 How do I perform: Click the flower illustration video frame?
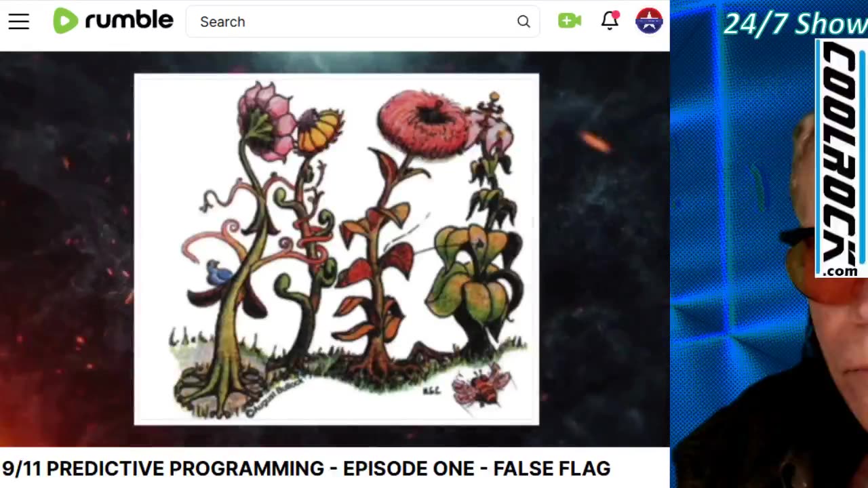pos(337,249)
